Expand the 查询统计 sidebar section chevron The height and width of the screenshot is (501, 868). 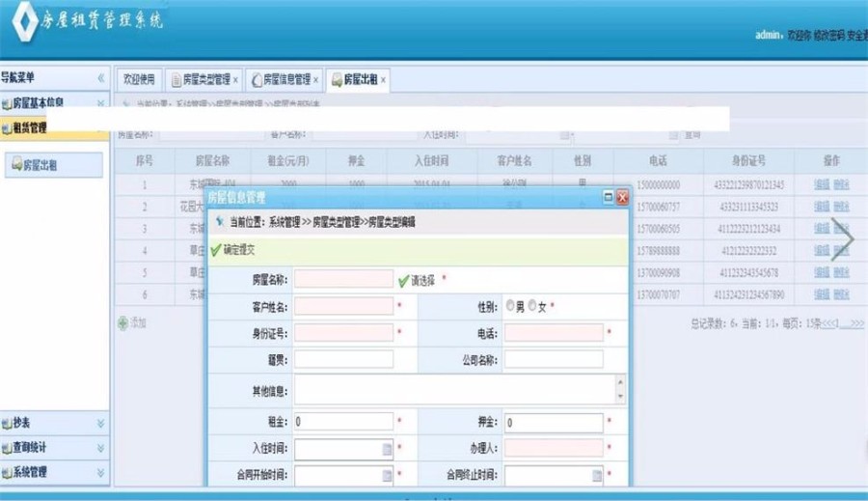100,448
